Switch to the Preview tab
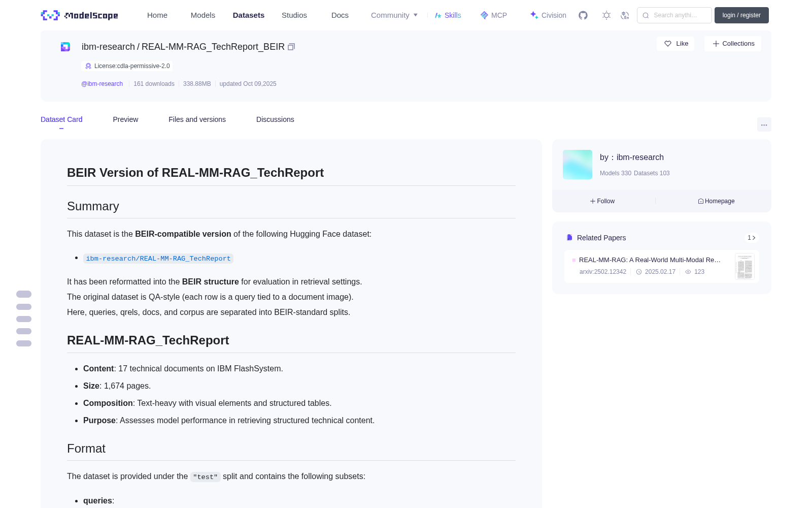This screenshot has width=812, height=508. [x=125, y=119]
